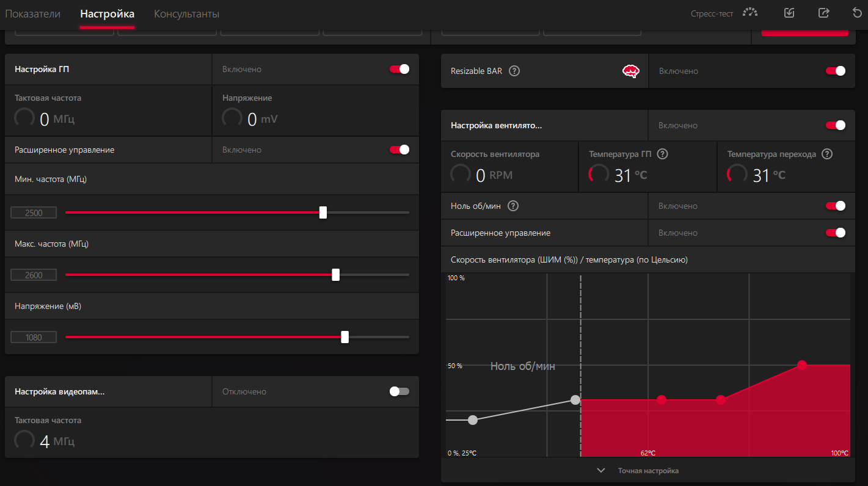Run the stress test gauge icon
The width and height of the screenshot is (868, 486).
(749, 13)
